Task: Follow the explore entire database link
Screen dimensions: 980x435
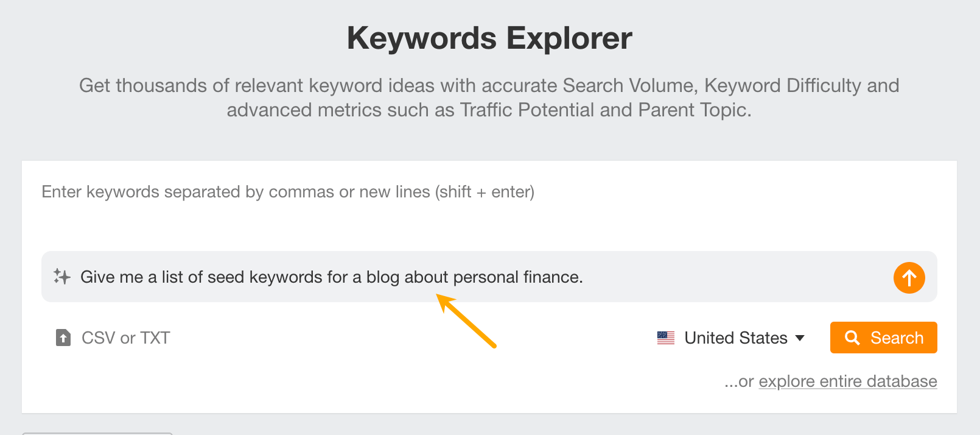Action: (x=847, y=381)
